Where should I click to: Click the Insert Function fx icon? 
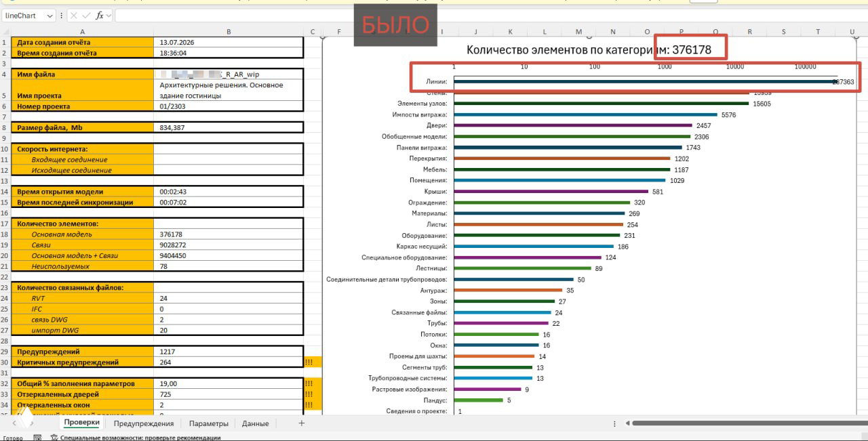(x=100, y=16)
